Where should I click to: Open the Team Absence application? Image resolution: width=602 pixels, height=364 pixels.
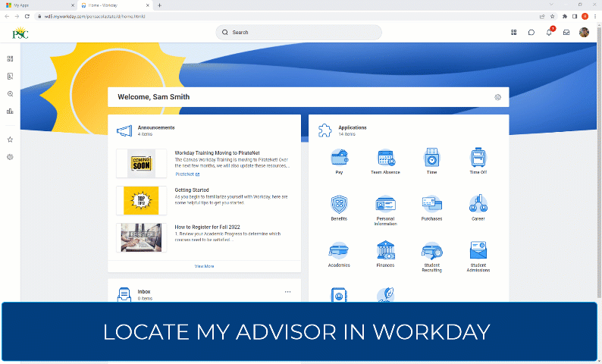(x=385, y=162)
